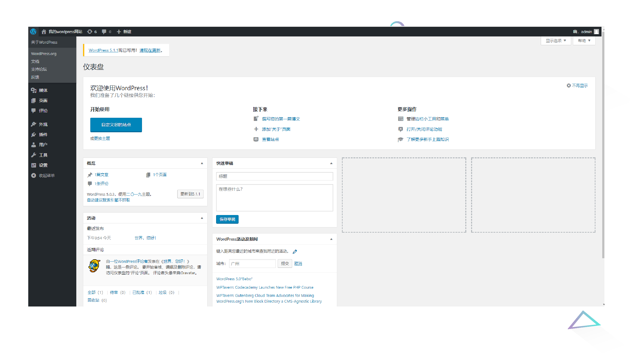Click the graduation cap icon beside 了解更多新手上路知识
Screen dimensions: 644x362
click(401, 139)
